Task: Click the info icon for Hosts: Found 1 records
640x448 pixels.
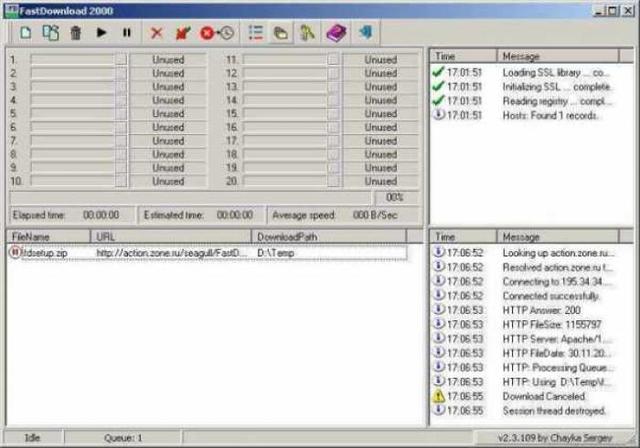Action: [438, 115]
